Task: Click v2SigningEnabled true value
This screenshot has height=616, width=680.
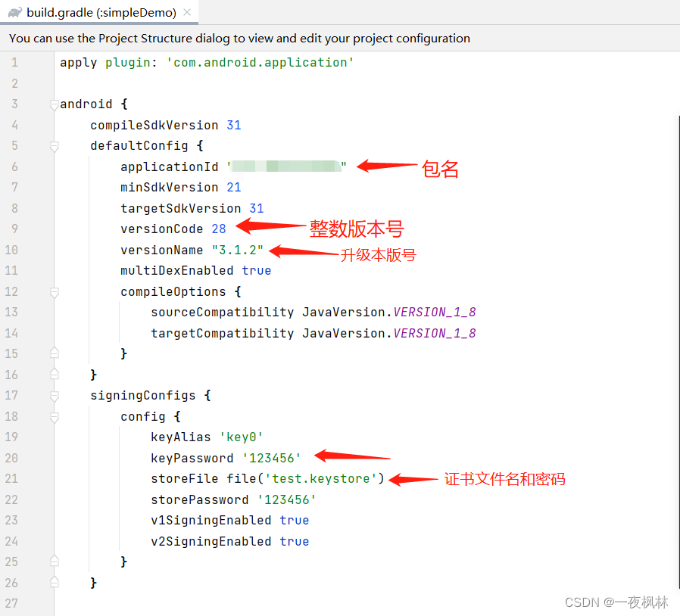Action: 294,541
